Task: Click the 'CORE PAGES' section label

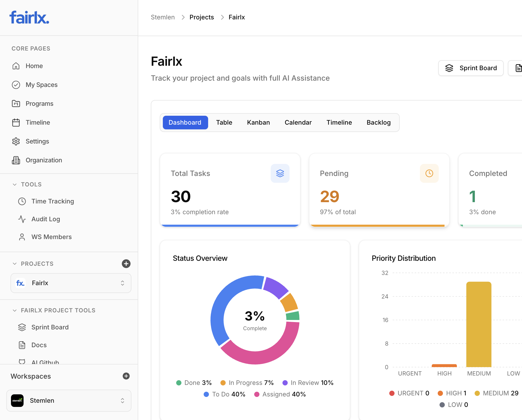Action: [31, 49]
